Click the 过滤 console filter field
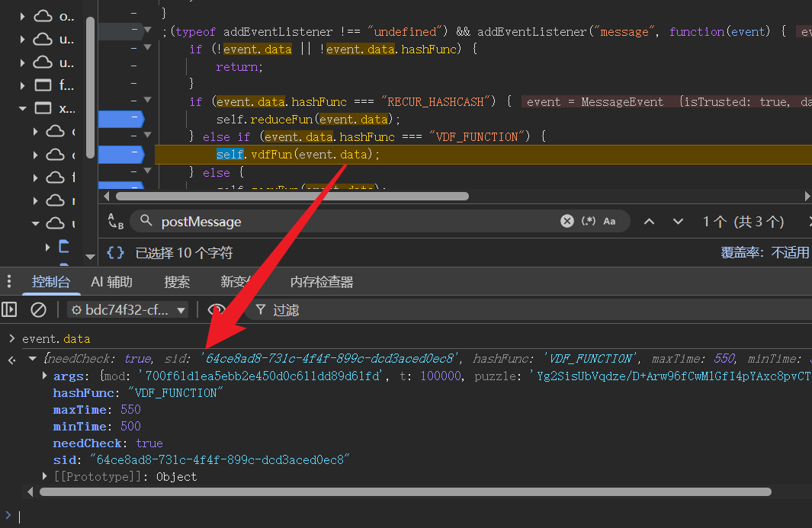The image size is (812, 528). [x=528, y=309]
